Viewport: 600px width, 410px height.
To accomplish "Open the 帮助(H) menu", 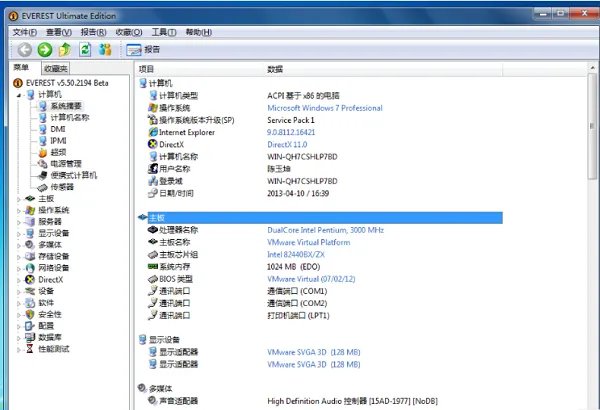I will coord(199,32).
